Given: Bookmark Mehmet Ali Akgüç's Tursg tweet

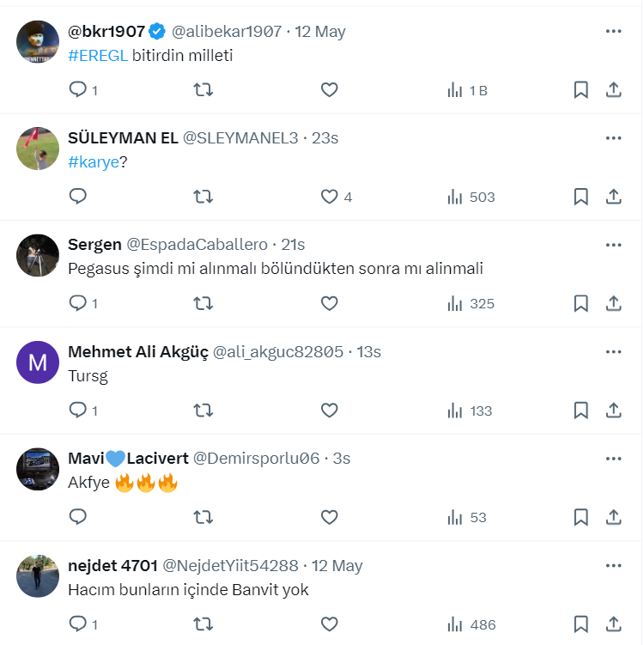Looking at the screenshot, I should (x=580, y=411).
